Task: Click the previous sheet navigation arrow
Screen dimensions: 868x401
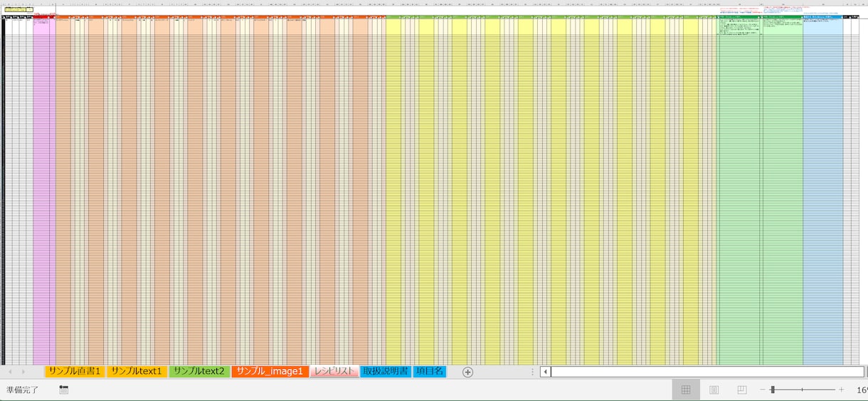Action: tap(10, 372)
